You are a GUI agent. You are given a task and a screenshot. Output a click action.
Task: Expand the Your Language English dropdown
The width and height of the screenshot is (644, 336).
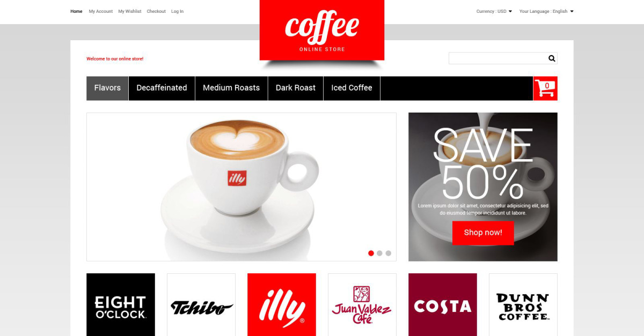pos(546,11)
